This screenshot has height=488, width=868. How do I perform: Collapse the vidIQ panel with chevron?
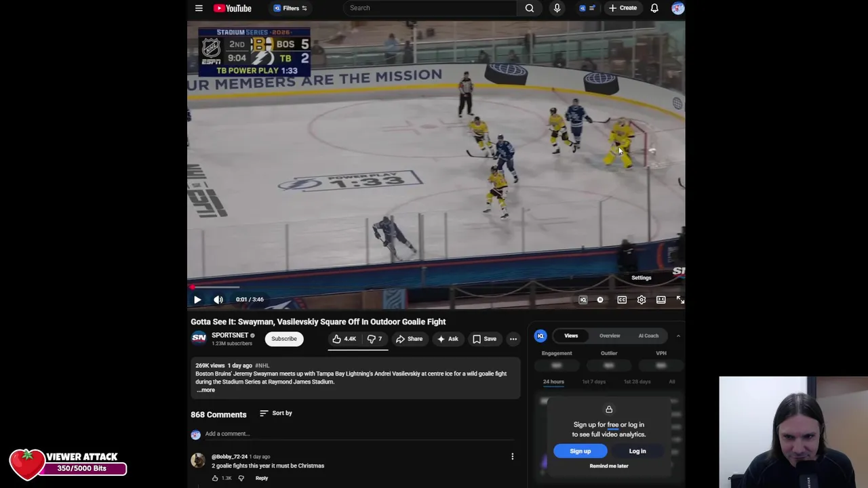(678, 335)
